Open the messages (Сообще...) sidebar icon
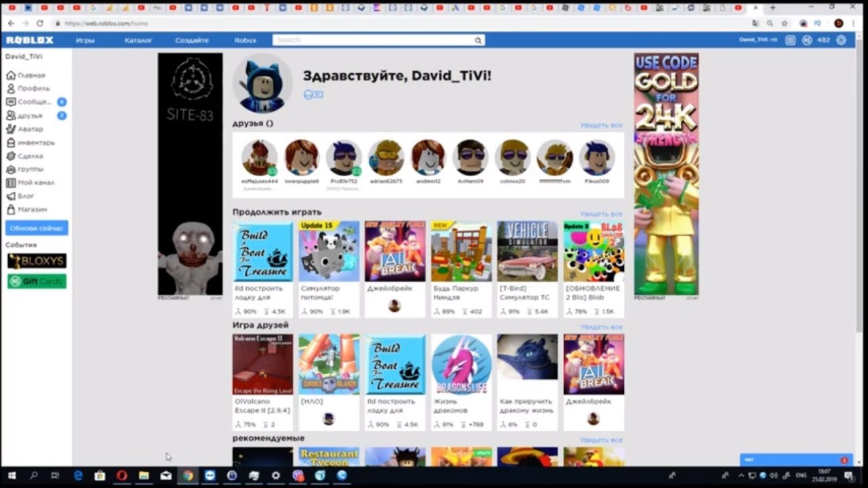 (11, 102)
